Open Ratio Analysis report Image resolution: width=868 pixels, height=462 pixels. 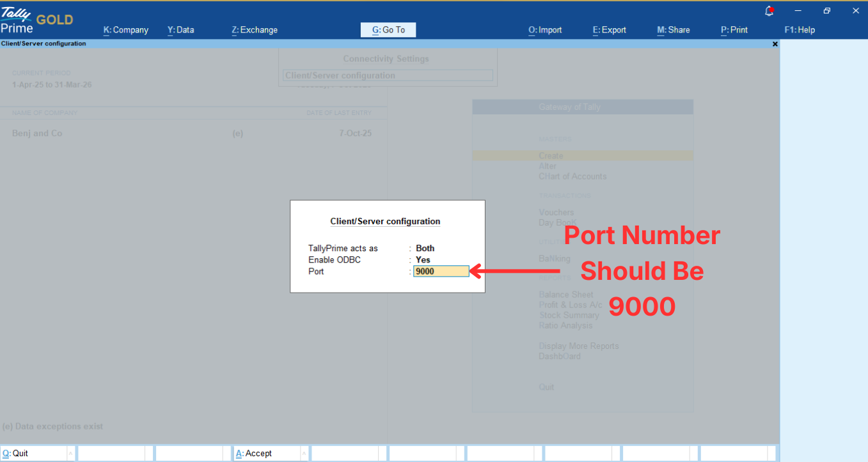coord(565,325)
